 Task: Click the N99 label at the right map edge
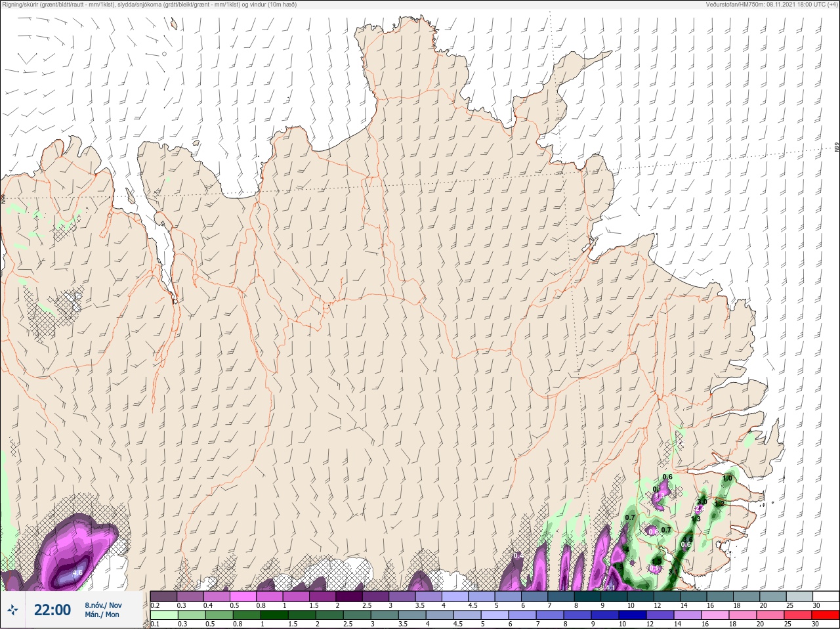click(x=837, y=148)
